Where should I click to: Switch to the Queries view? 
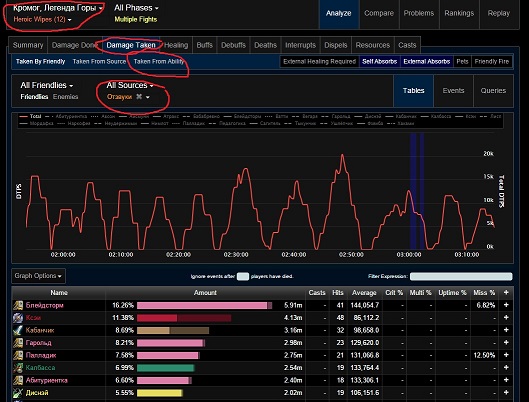click(493, 91)
